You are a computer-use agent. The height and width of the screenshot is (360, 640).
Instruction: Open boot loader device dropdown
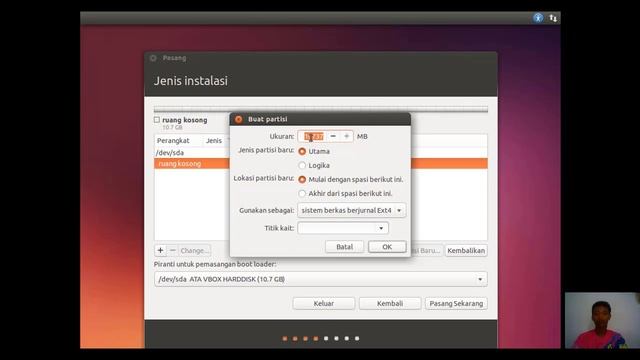pyautogui.click(x=321, y=279)
